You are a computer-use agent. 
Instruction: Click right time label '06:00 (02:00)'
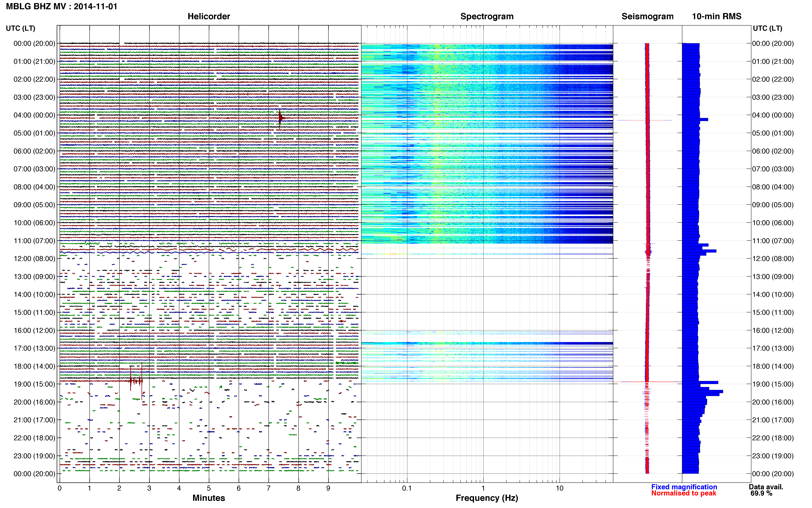[x=773, y=151]
